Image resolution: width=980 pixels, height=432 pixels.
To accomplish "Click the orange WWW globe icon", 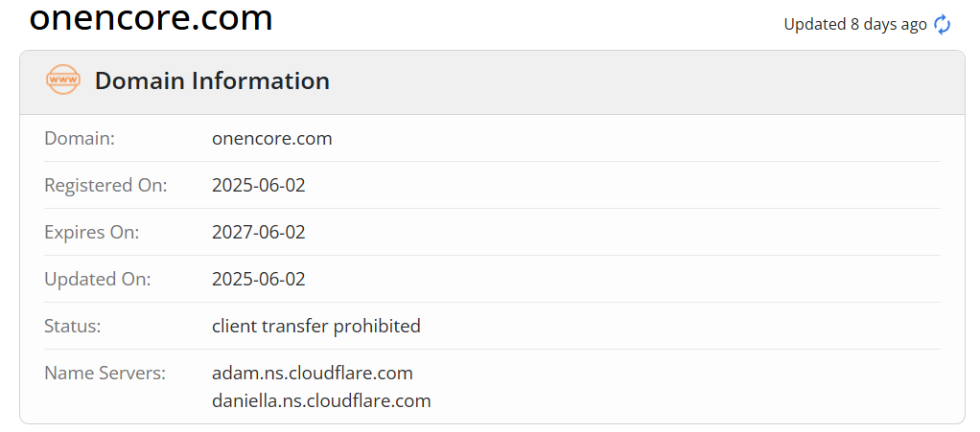I will [x=63, y=80].
